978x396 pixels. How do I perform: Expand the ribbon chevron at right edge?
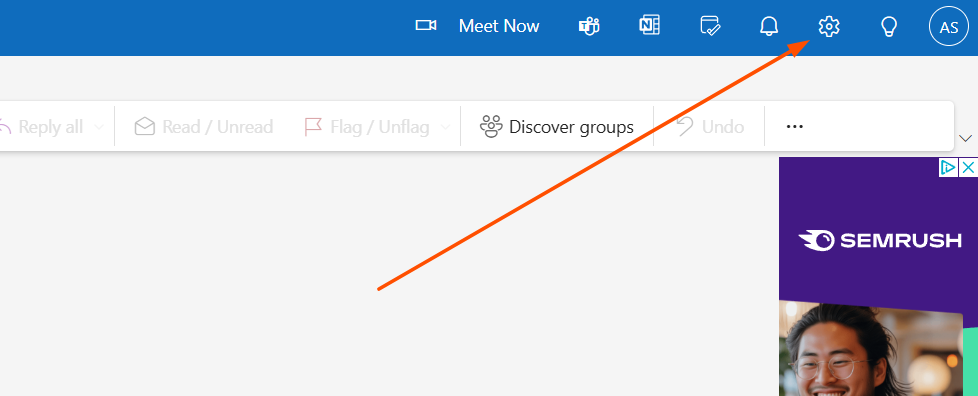tap(966, 138)
